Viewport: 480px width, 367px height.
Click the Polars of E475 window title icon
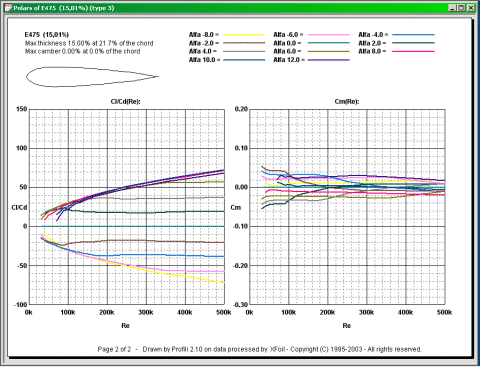pos(8,8)
